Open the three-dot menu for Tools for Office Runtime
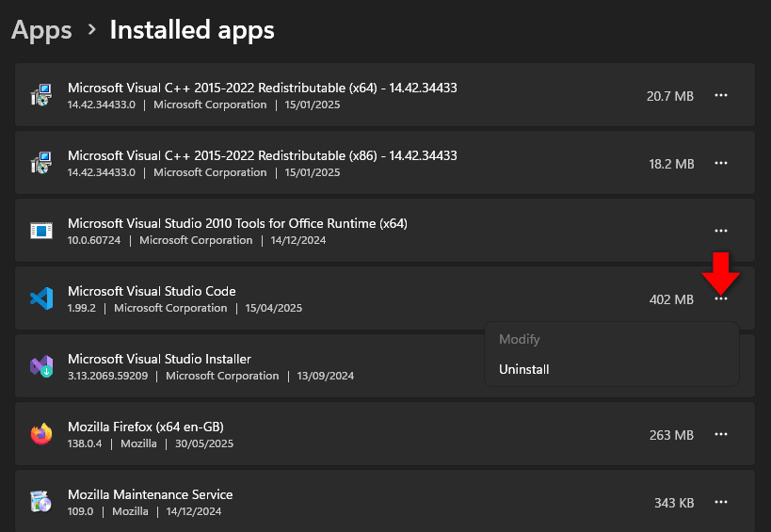This screenshot has width=771, height=532. click(x=721, y=231)
